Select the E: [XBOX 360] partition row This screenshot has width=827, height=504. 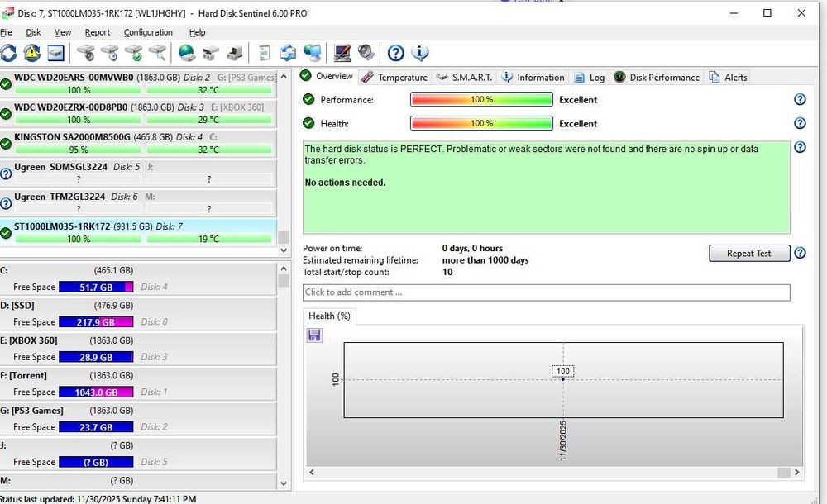[138, 349]
